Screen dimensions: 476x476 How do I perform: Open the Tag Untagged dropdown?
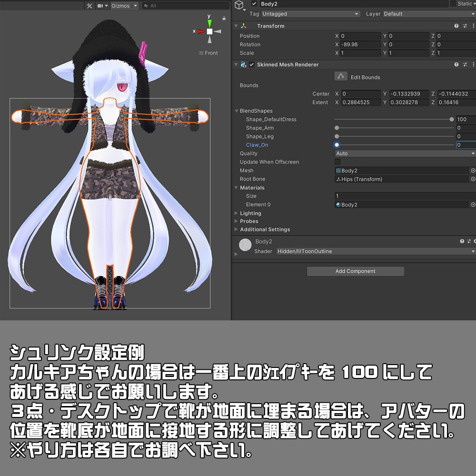point(310,14)
